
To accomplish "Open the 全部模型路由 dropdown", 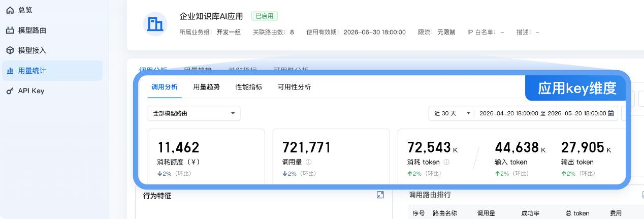I will (194, 113).
